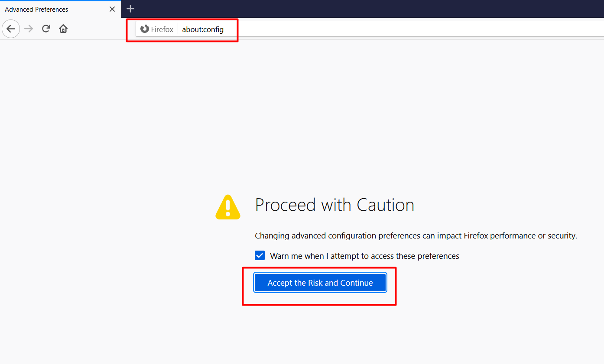Image resolution: width=604 pixels, height=364 pixels.
Task: Click "Firefox performance or security" in the description
Action: click(520, 236)
